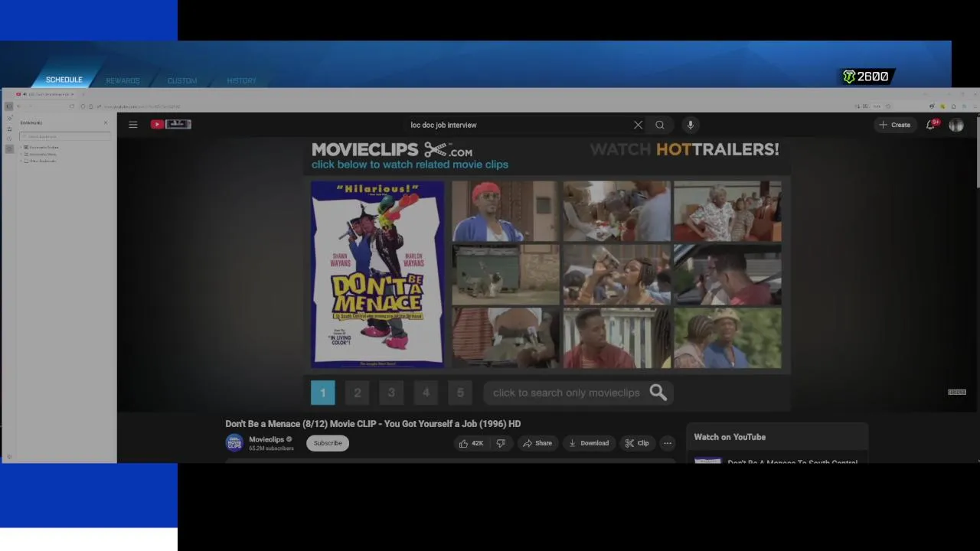Viewport: 980px width, 551px height.
Task: Click WATCH HOT TRAILERS banner
Action: (684, 150)
